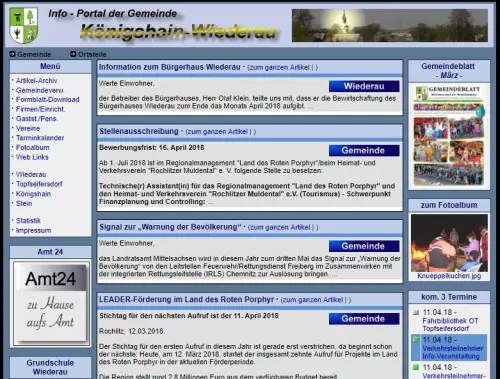Click the zum Fotoalbum panel heading
The width and height of the screenshot is (500, 379).
[449, 205]
